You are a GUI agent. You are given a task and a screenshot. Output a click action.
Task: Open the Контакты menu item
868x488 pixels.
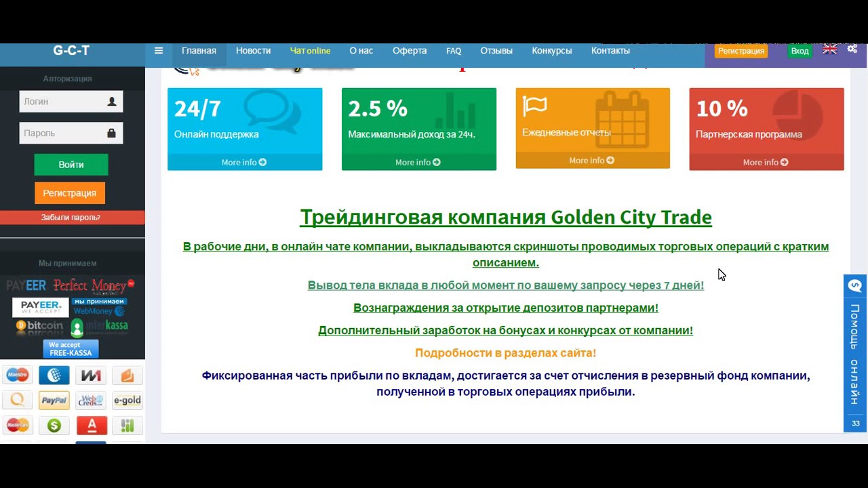[x=610, y=51]
